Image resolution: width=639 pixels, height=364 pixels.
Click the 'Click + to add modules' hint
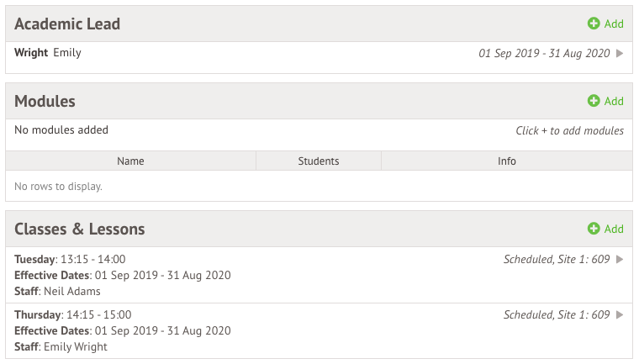tap(569, 130)
